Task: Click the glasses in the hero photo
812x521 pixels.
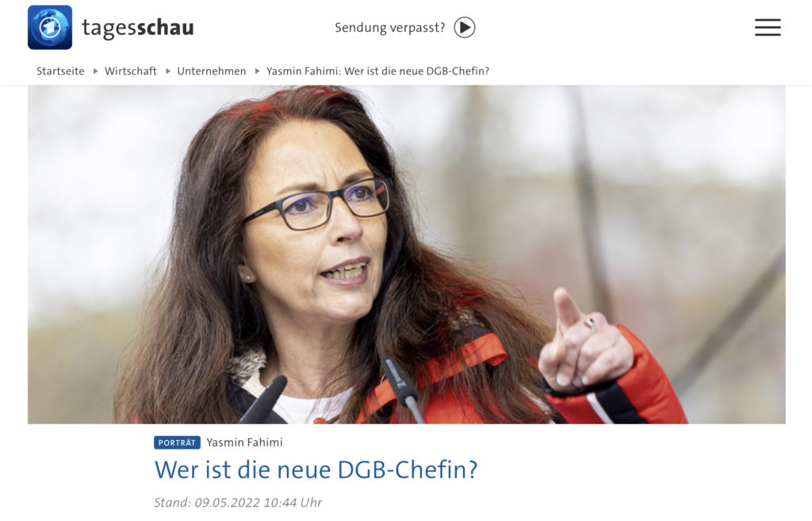Action: (x=319, y=205)
